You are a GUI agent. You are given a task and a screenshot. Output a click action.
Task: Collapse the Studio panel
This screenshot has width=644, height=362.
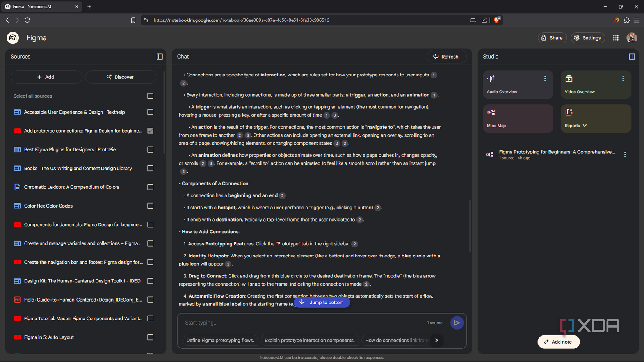(x=632, y=57)
